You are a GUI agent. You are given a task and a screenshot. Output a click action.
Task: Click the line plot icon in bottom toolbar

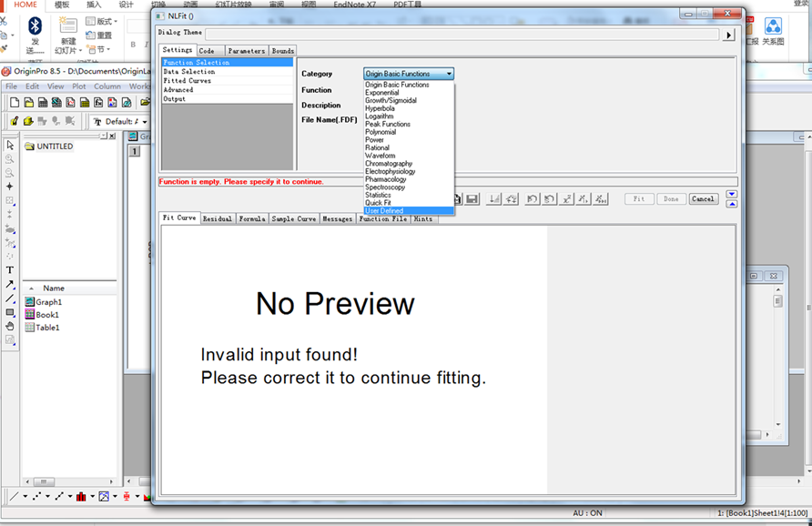point(14,497)
